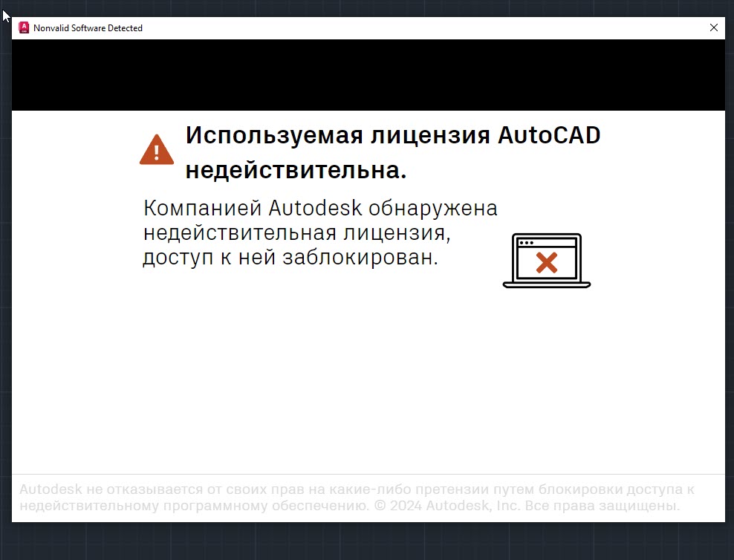Close the Nonvalid Software Detected dialog
Screen dimensions: 734x560
coord(713,27)
